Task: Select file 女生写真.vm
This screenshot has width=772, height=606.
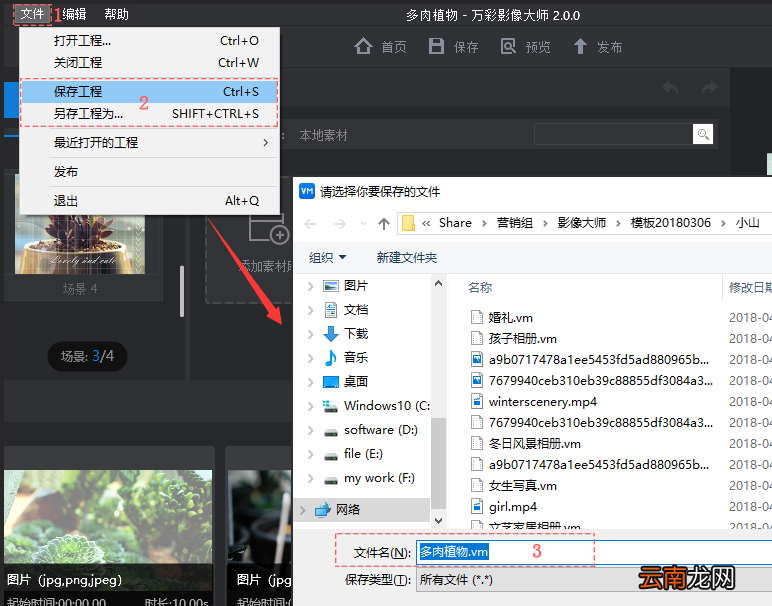Action: pos(522,486)
